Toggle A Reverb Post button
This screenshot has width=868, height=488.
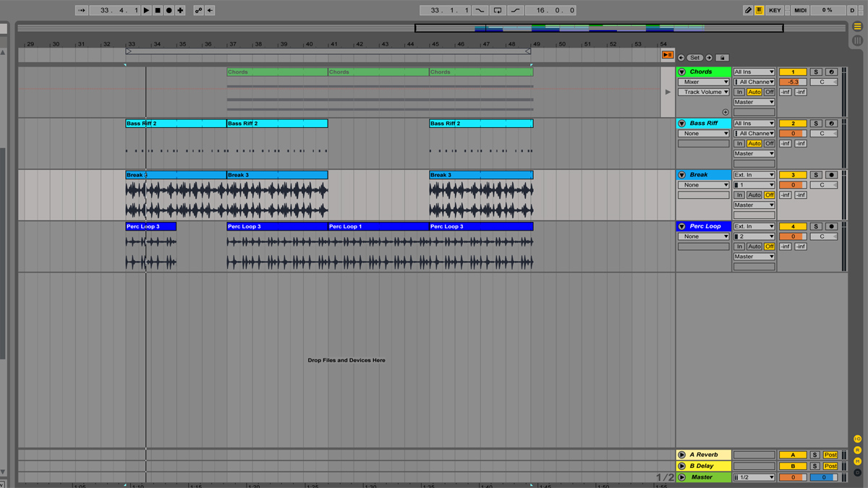click(x=830, y=455)
